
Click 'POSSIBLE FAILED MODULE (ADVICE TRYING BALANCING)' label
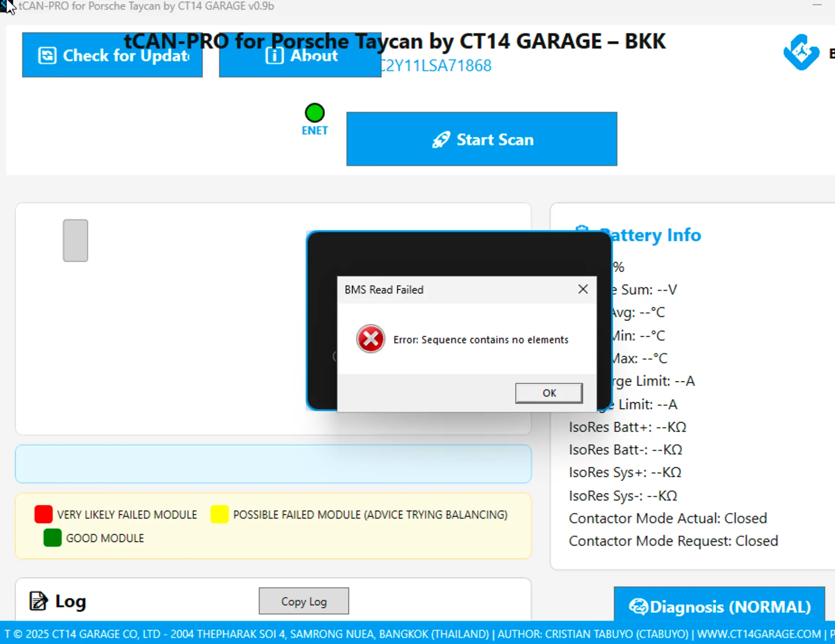(370, 515)
